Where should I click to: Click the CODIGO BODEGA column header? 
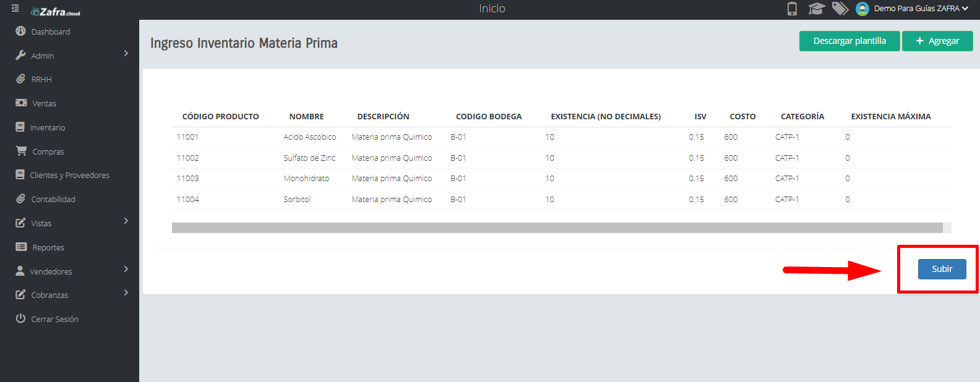coord(489,116)
